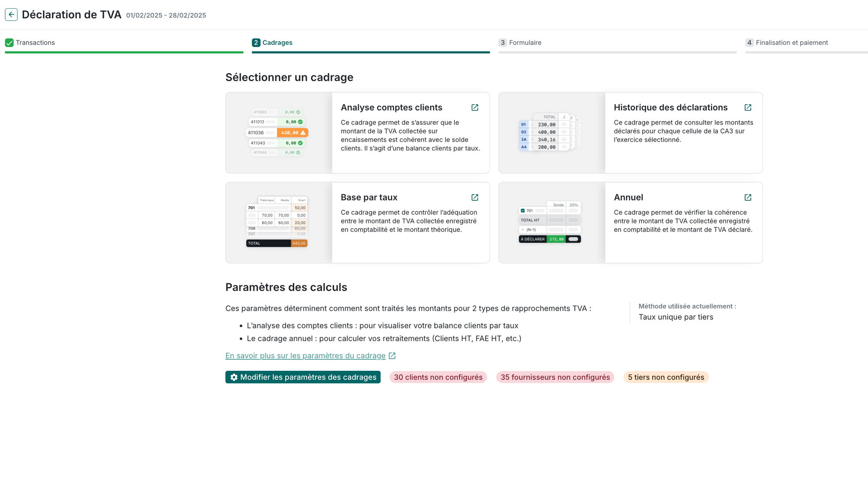868x488 pixels.
Task: Follow En savoir plus sur les paramètres link
Action: pos(305,356)
